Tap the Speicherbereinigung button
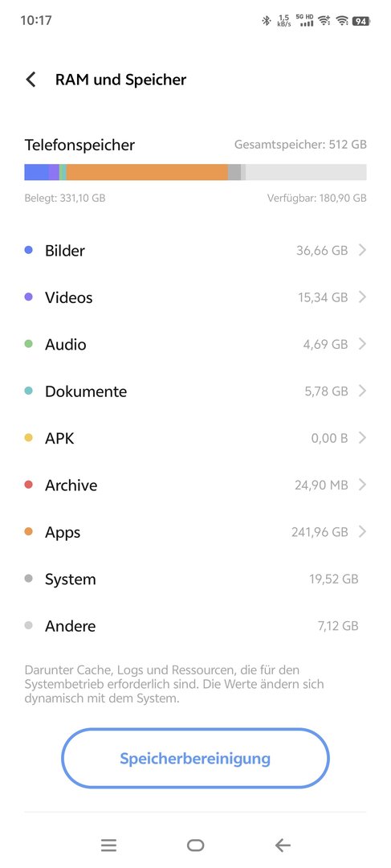 195,759
